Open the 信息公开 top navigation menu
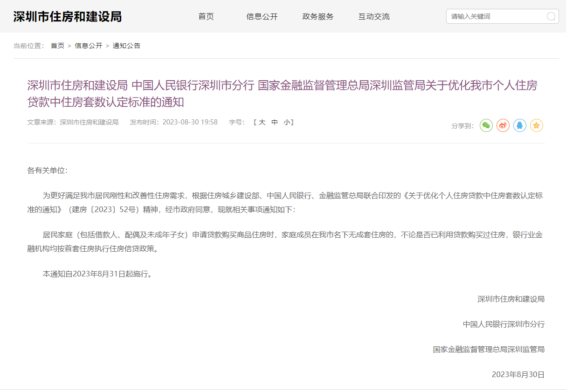Viewport: 566px width, 392px height. [x=262, y=17]
